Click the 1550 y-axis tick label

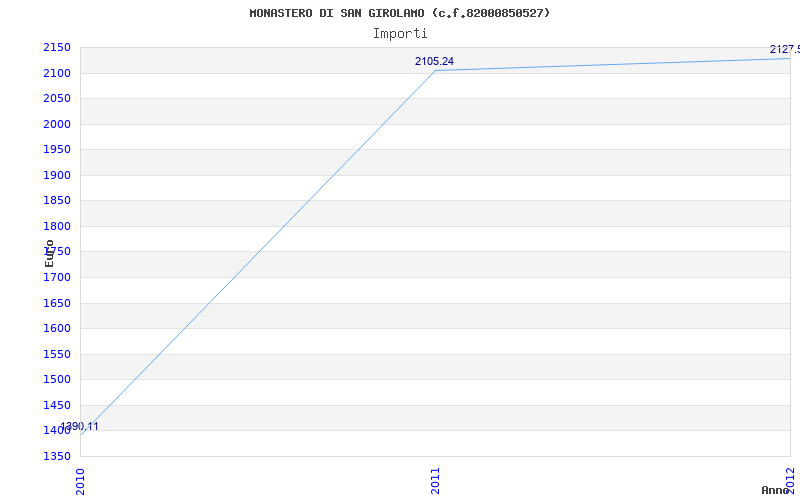[x=57, y=355]
